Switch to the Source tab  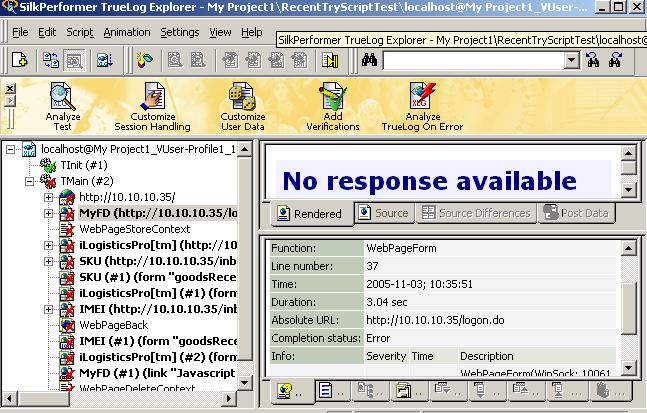point(385,213)
